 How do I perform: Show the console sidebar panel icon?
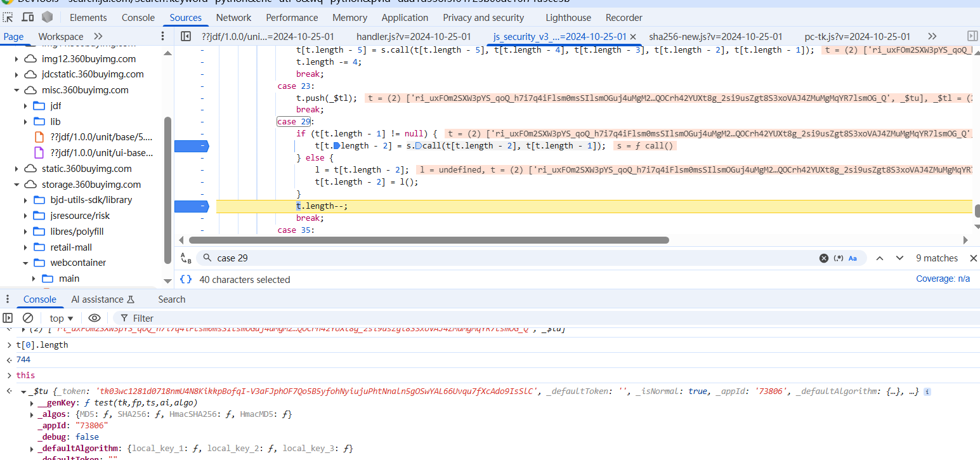pos(8,318)
